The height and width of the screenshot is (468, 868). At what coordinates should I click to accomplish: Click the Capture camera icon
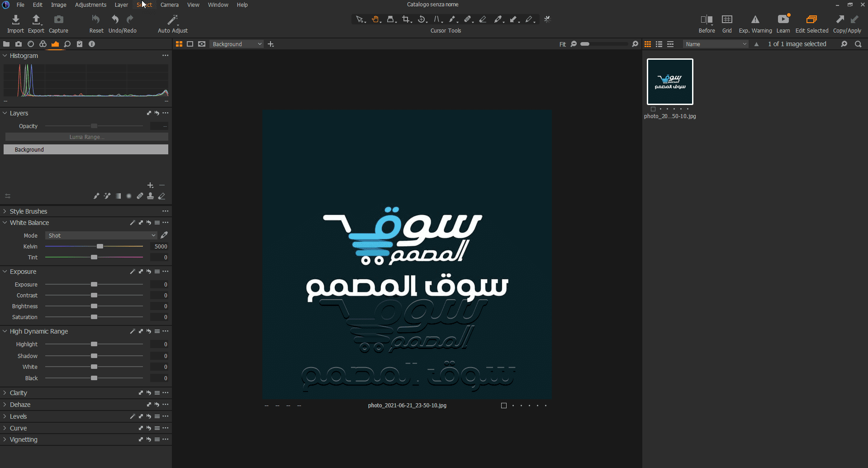pyautogui.click(x=59, y=19)
